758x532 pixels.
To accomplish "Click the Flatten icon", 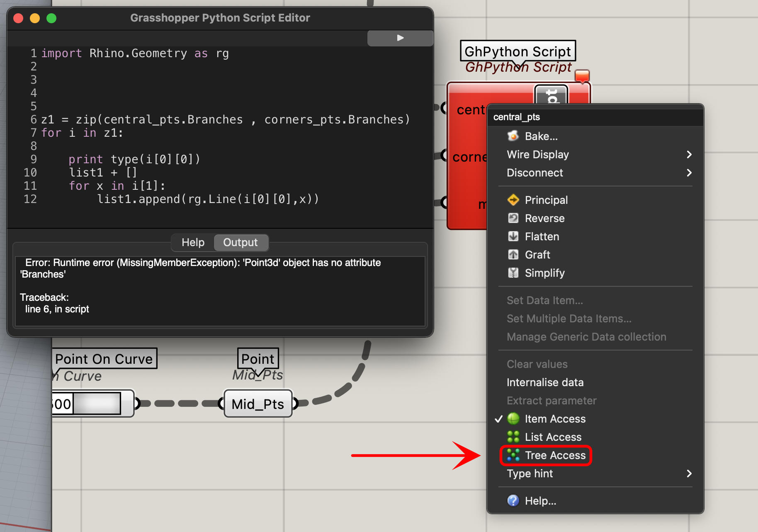I will point(513,236).
